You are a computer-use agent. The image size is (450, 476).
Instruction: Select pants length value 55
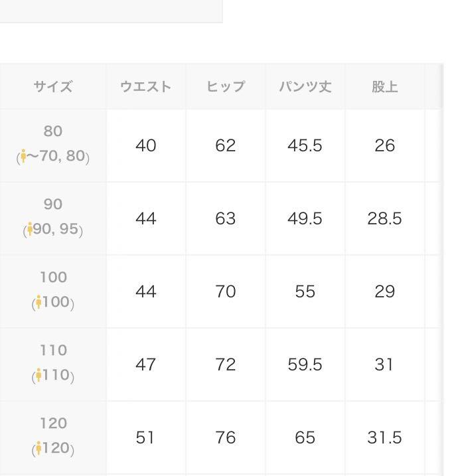[305, 291]
